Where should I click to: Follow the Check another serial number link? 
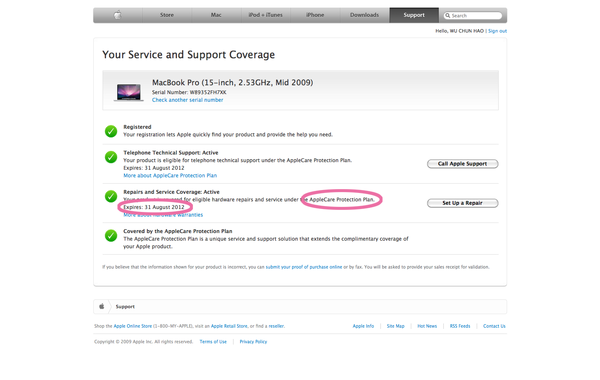188,100
